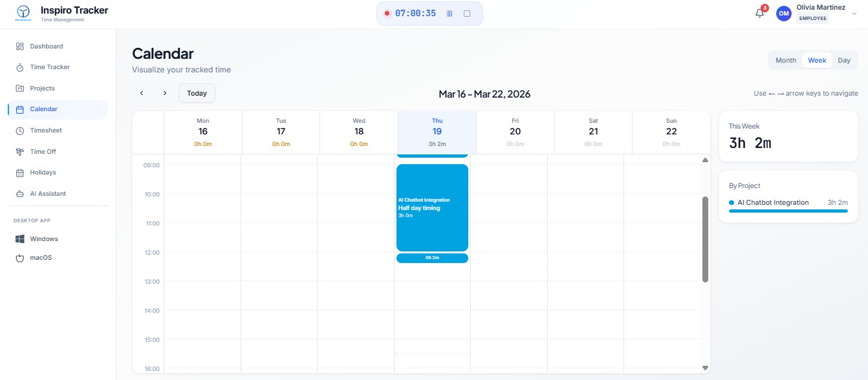Open notifications bell with badge 3
868x380 pixels.
[759, 12]
